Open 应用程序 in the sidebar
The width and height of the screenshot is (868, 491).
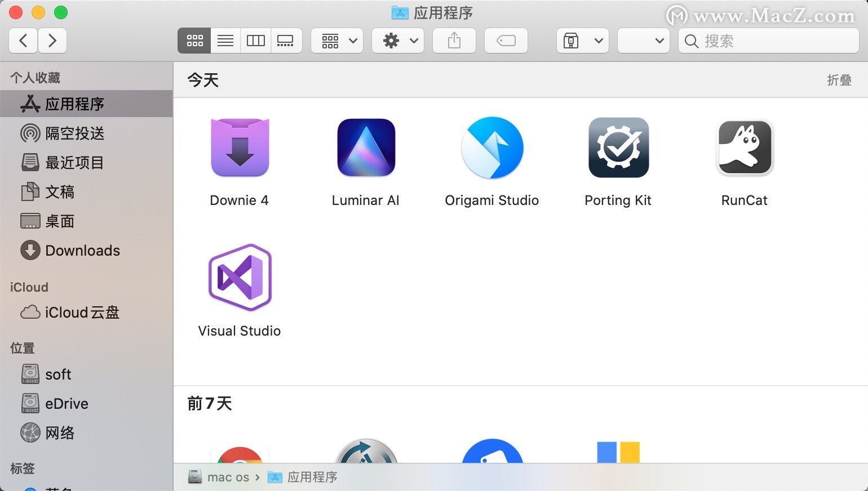(86, 104)
